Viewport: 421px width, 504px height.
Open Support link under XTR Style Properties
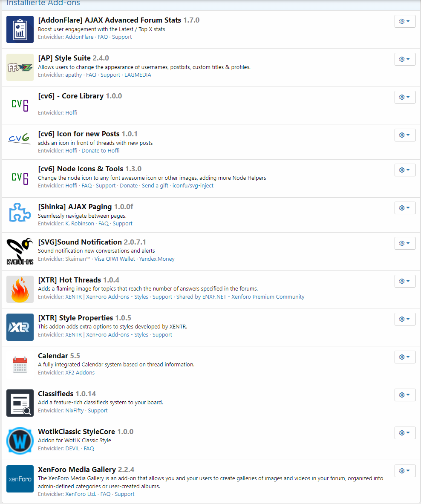pos(162,335)
